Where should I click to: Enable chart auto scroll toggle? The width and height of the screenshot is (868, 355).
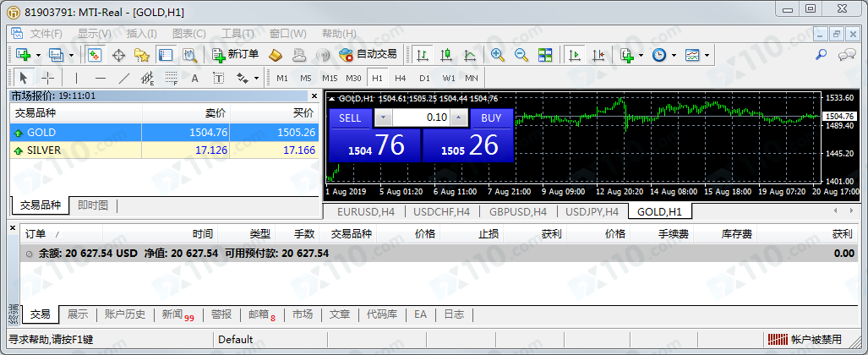point(575,55)
